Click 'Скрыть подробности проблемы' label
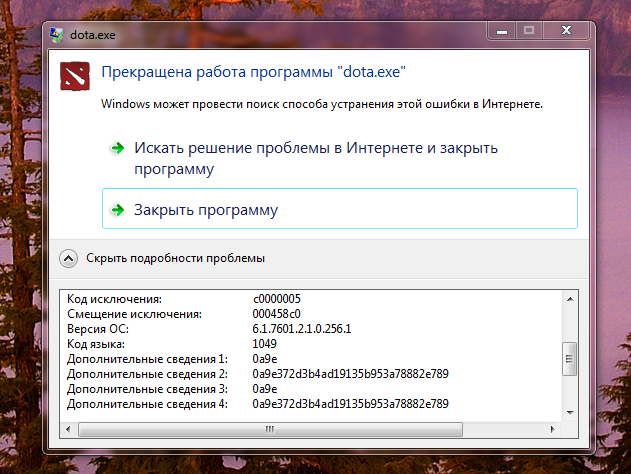The height and width of the screenshot is (474, 631). (175, 258)
